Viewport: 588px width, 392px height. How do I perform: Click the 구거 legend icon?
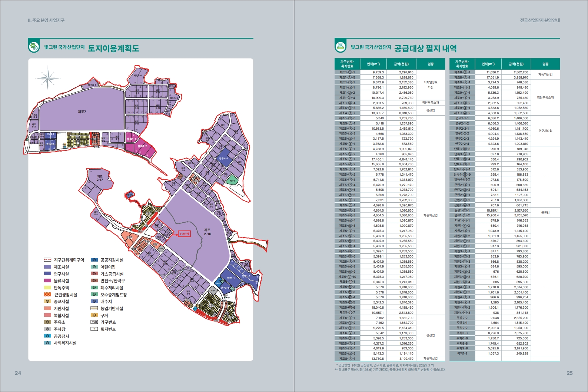94,315
